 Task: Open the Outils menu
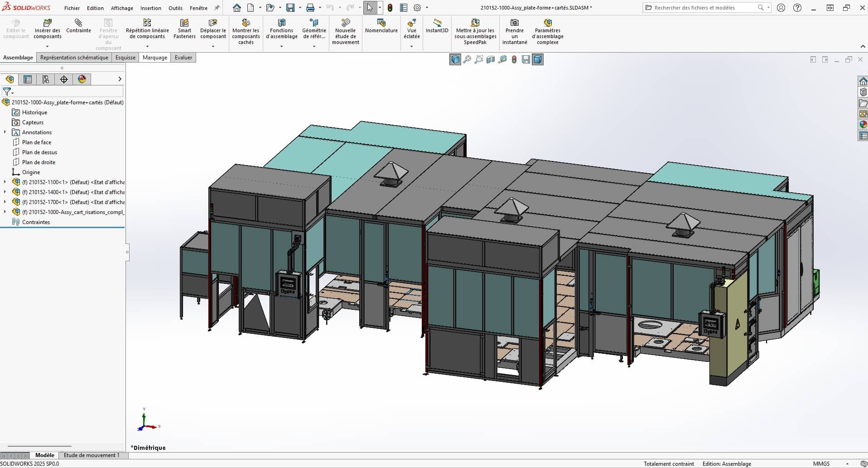175,8
